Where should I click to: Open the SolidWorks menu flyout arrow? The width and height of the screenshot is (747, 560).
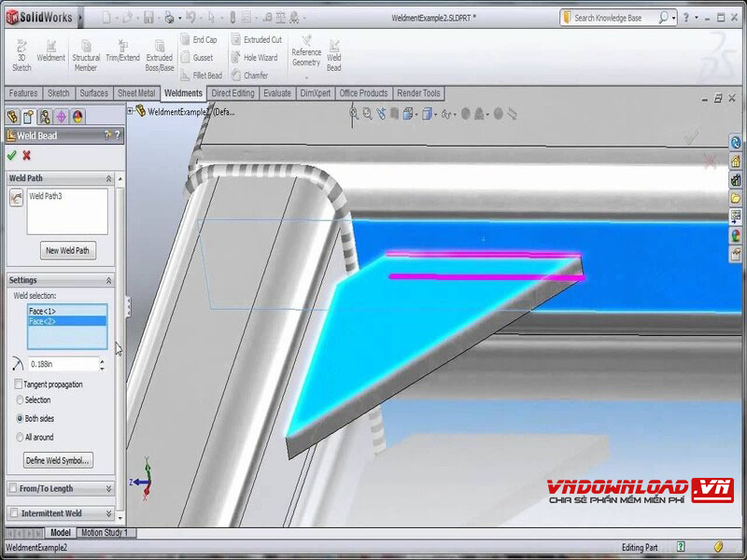tap(80, 18)
